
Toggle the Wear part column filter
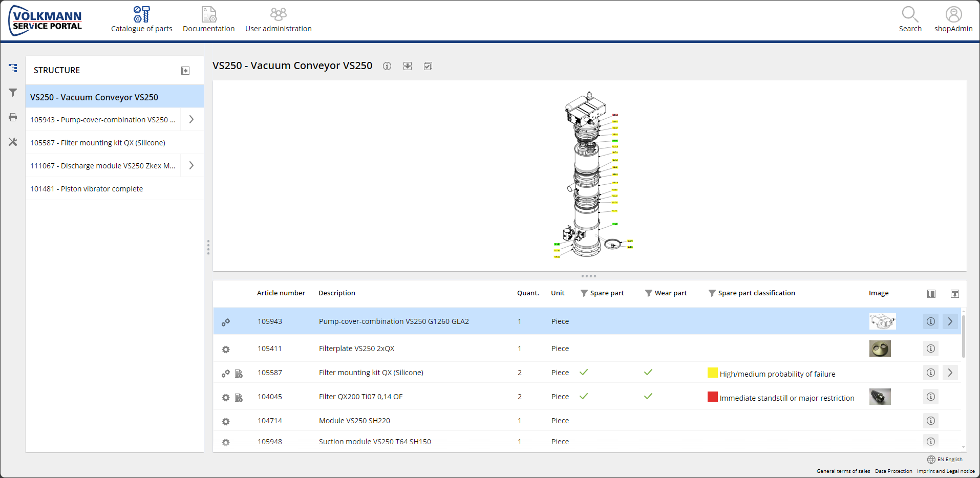point(649,293)
